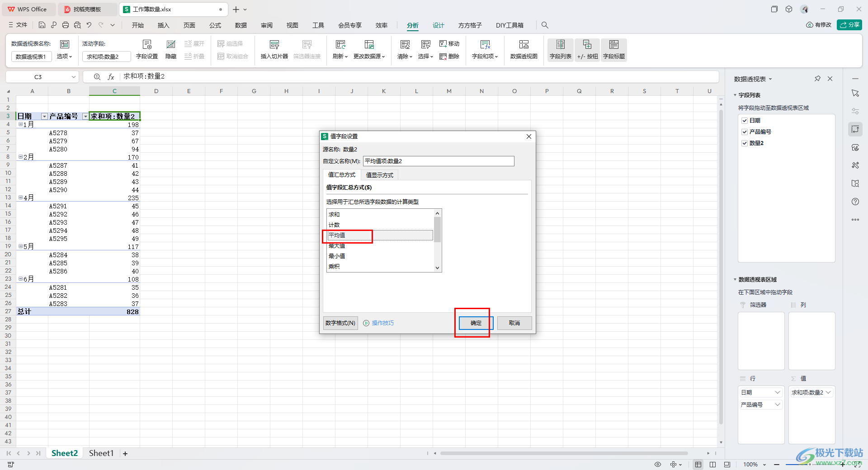Switch to 值显示方式 tab in dialog

click(380, 175)
